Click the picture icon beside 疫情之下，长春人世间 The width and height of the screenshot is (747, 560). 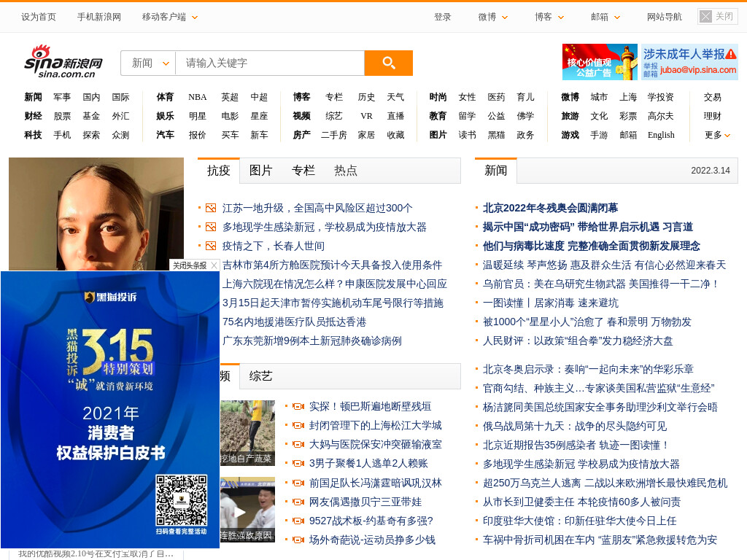click(211, 246)
